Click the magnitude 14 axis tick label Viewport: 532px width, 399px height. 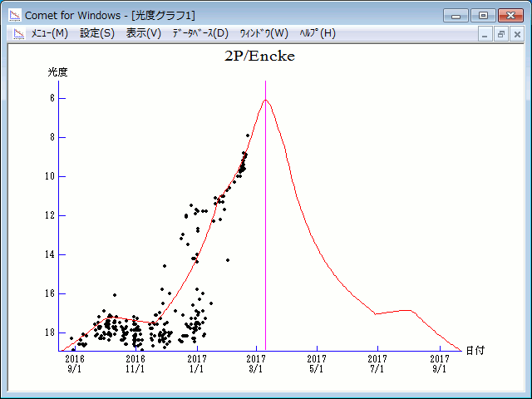[x=50, y=254]
